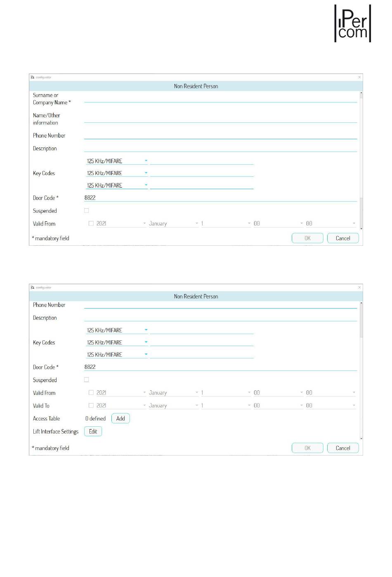Click second key code value field in upper dialog
Viewport: 392px width, 577px height.
[x=202, y=173]
